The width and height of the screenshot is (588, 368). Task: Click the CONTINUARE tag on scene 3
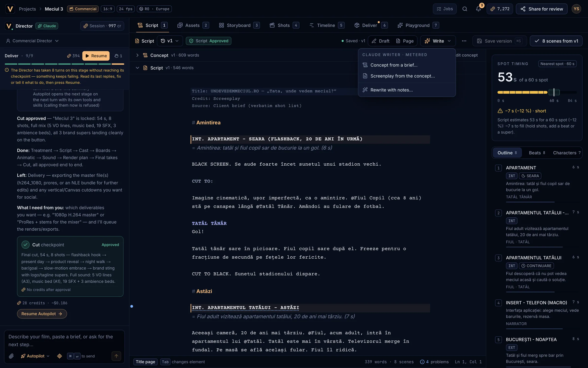[536, 266]
